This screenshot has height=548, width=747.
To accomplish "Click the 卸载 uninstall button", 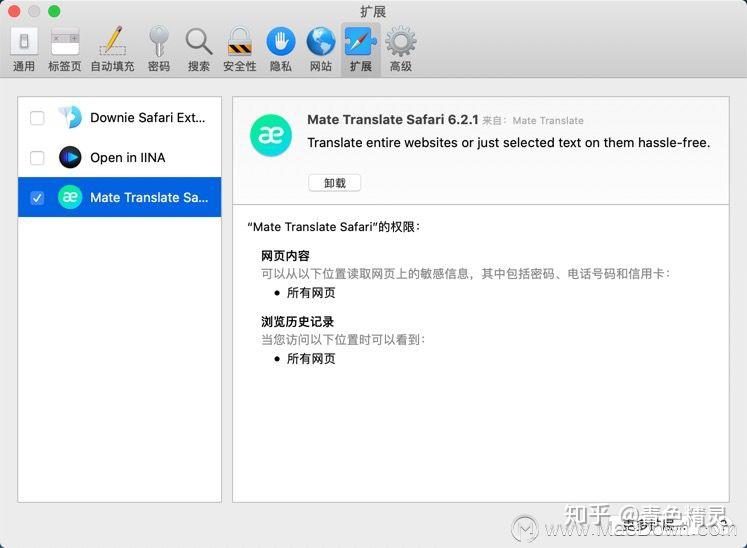I will [334, 183].
